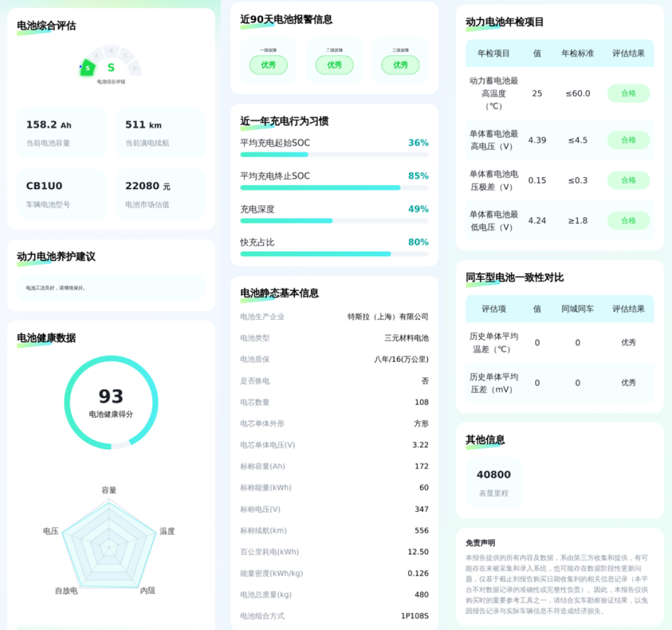Open the CB1U0 车辆电池型号 card
The image size is (672, 630).
(61, 195)
